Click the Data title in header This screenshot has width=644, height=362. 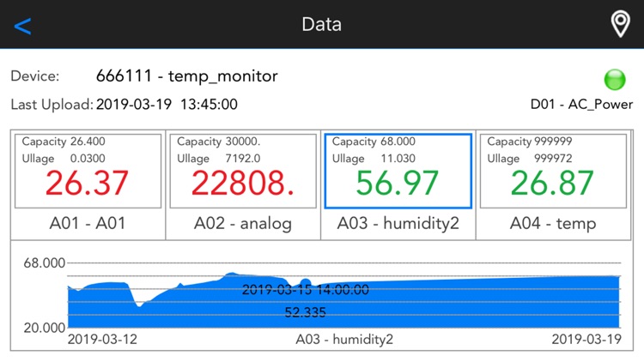point(322,25)
